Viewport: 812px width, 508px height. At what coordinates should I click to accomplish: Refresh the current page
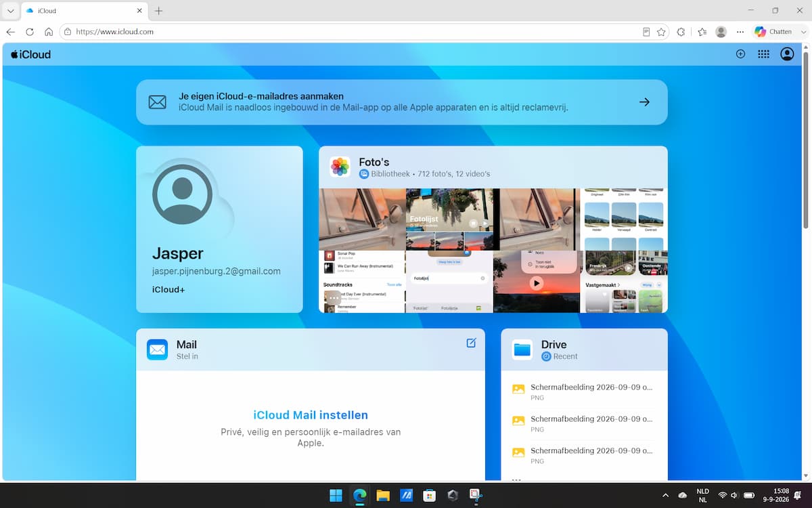[30, 32]
